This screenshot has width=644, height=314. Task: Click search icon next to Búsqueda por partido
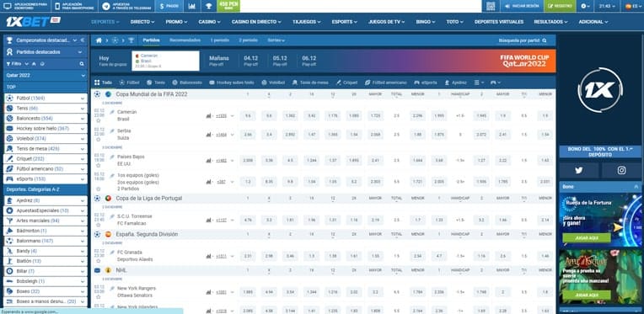pyautogui.click(x=545, y=40)
